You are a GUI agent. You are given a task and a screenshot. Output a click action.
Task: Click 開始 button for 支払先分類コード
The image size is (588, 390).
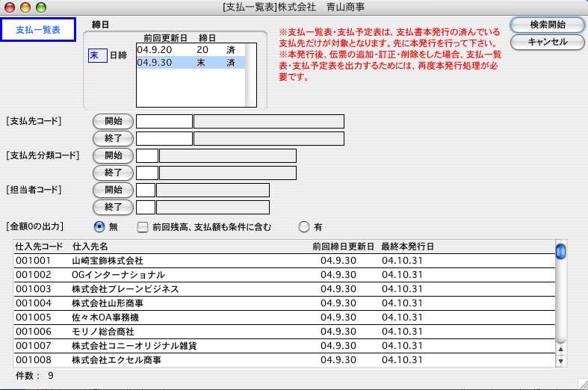113,155
